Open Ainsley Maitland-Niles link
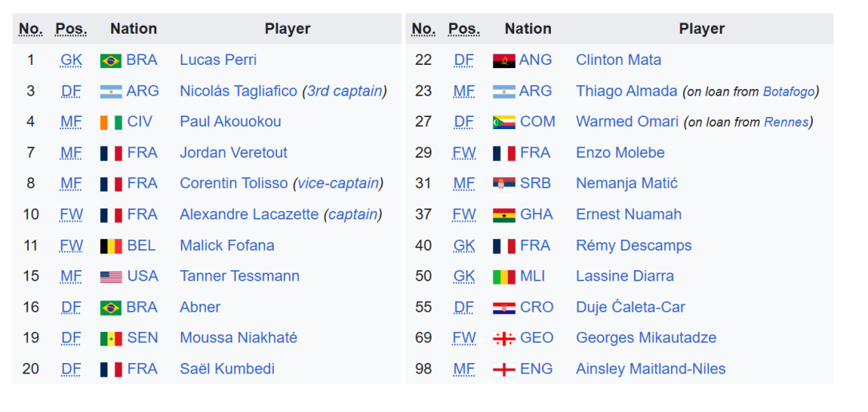 coord(650,369)
